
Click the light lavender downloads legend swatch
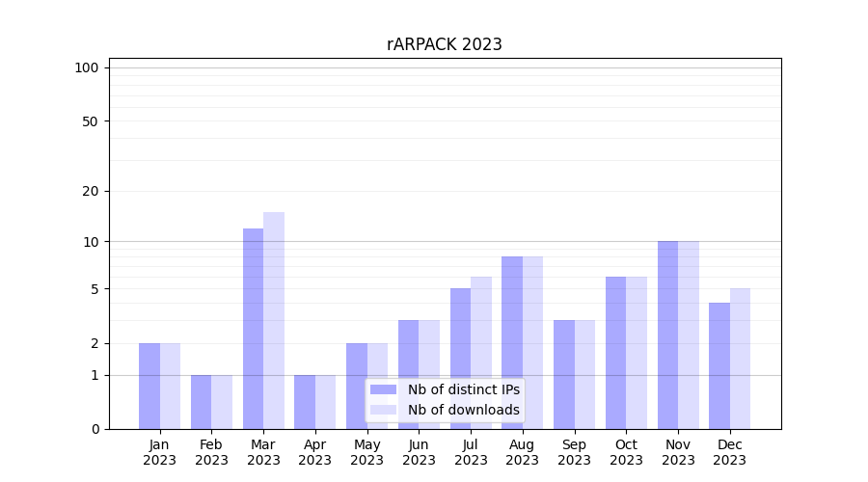[383, 410]
